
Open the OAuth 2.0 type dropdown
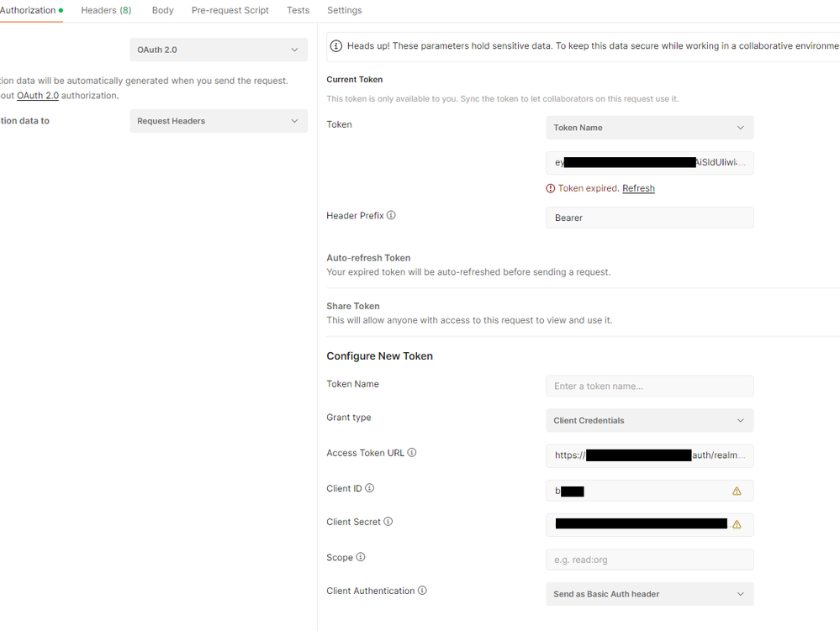tap(218, 50)
